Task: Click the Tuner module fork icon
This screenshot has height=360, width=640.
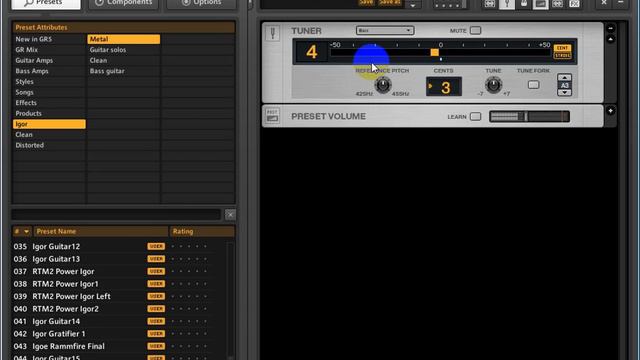Action: tap(273, 33)
